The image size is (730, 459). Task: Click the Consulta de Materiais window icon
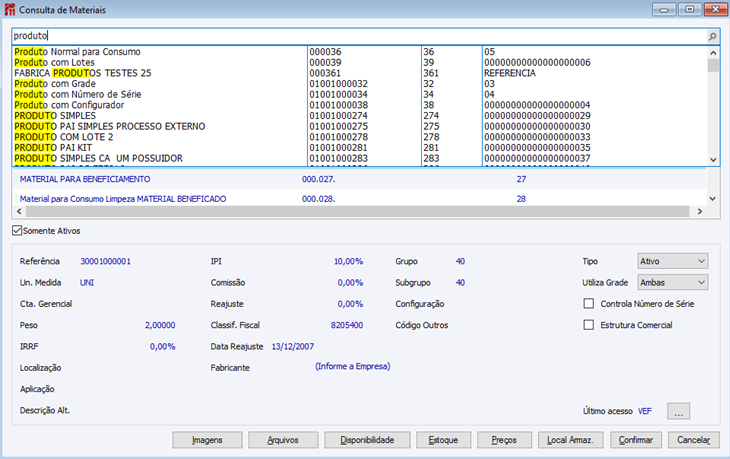click(x=10, y=10)
